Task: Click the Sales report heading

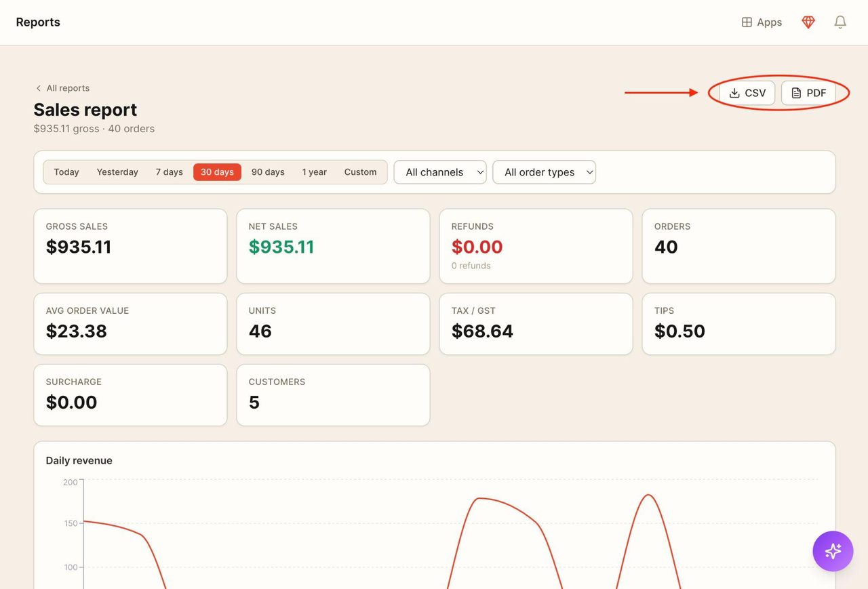Action: click(x=85, y=109)
